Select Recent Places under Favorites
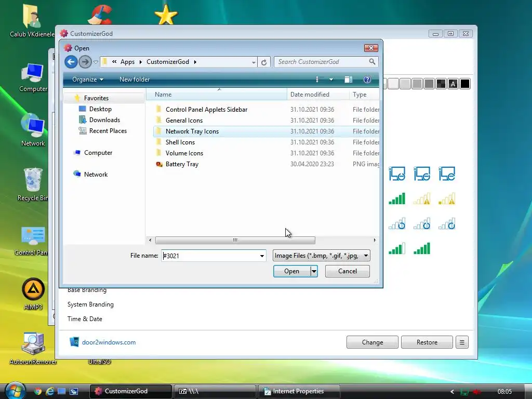 point(108,130)
